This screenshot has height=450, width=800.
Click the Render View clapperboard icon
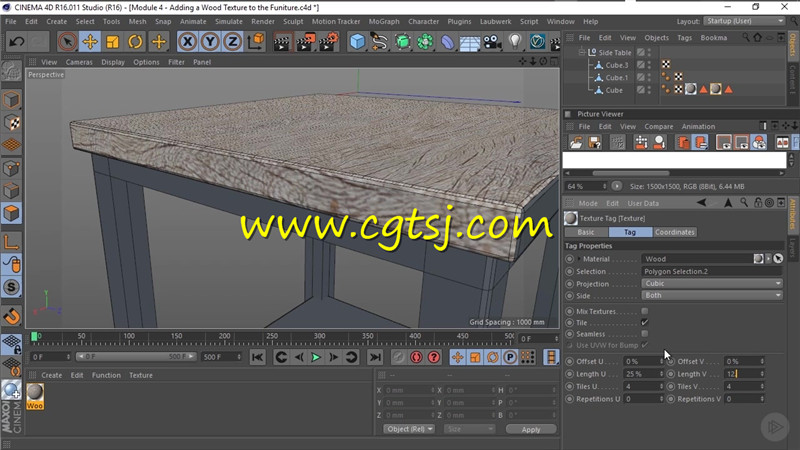coord(282,42)
